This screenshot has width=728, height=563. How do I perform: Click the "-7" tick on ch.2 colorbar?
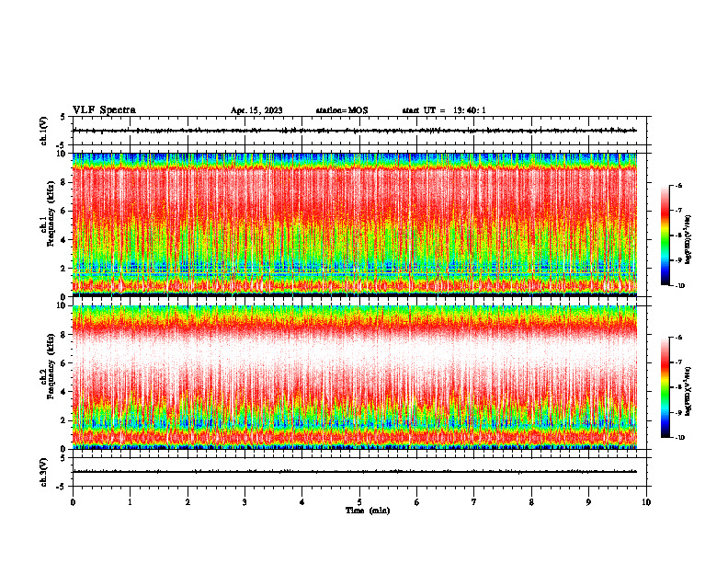[678, 362]
